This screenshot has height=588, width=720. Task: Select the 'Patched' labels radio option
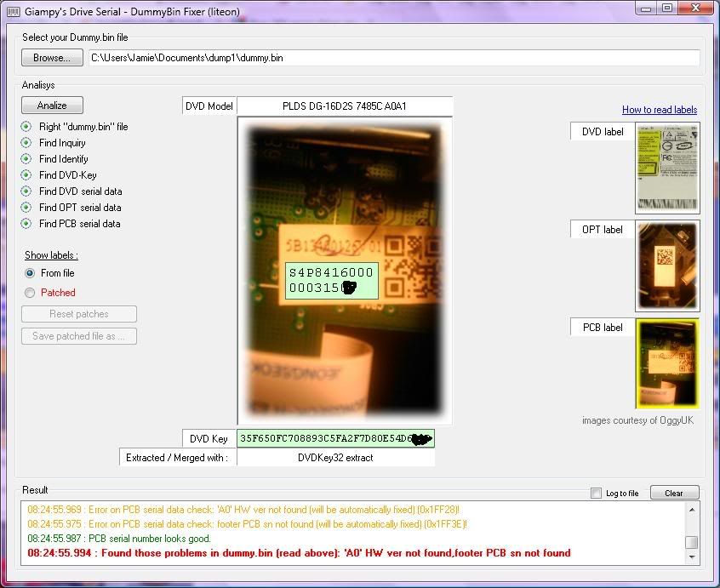click(x=30, y=293)
